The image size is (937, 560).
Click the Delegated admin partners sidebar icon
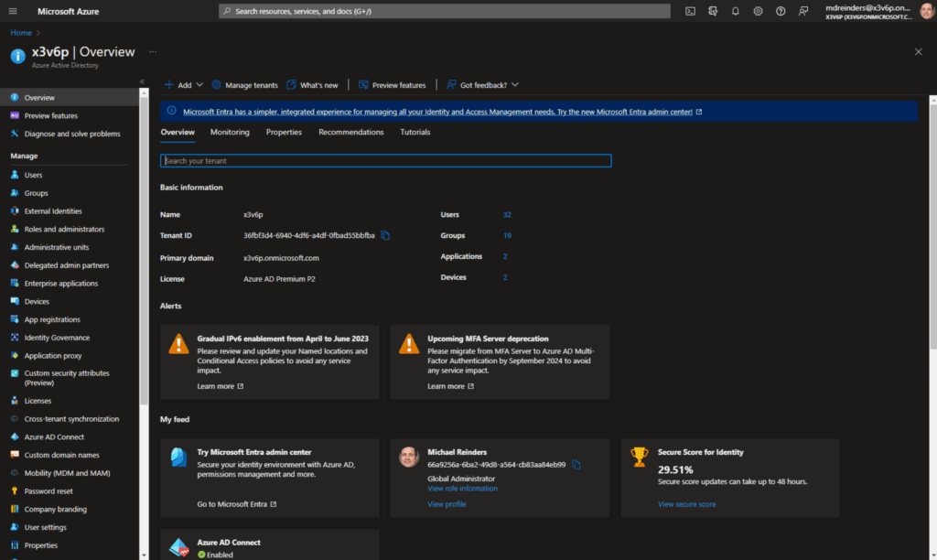tap(15, 265)
